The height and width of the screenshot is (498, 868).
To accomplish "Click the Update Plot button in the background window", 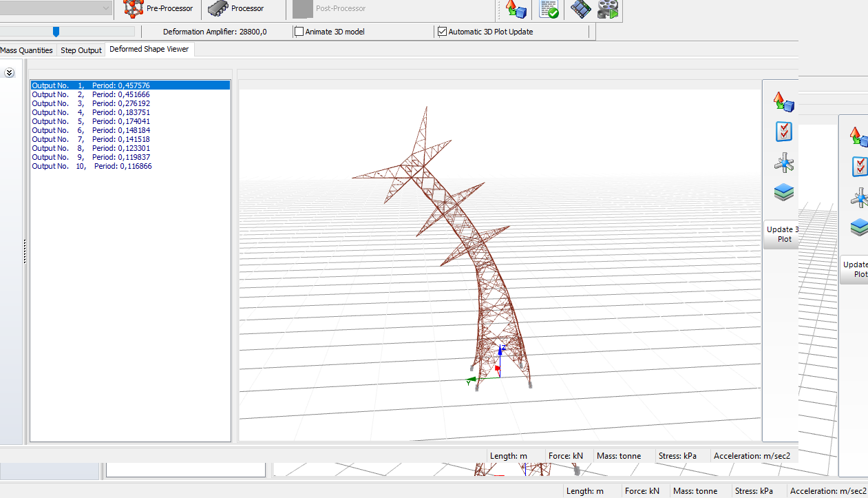I will tap(854, 269).
